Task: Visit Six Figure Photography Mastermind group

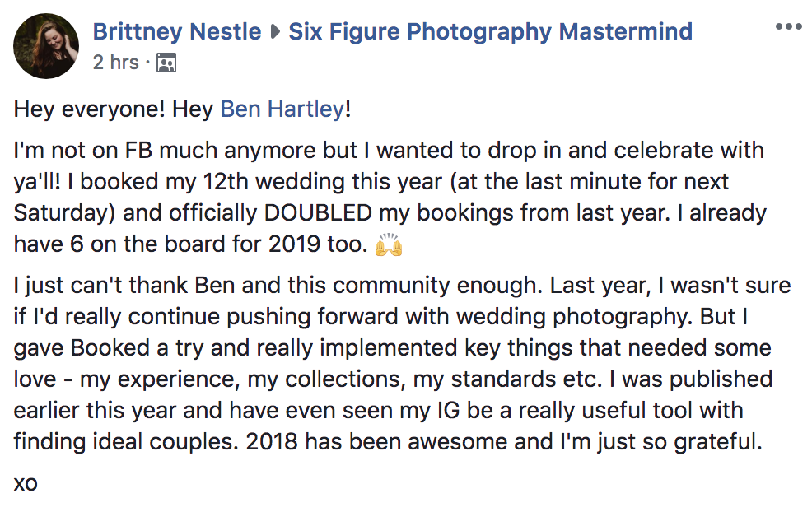Action: tap(490, 31)
